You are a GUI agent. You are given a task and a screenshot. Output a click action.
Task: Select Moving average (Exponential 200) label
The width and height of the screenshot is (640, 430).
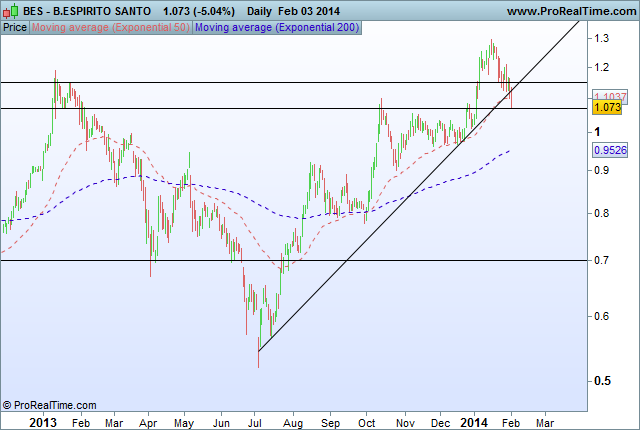[x=277, y=28]
